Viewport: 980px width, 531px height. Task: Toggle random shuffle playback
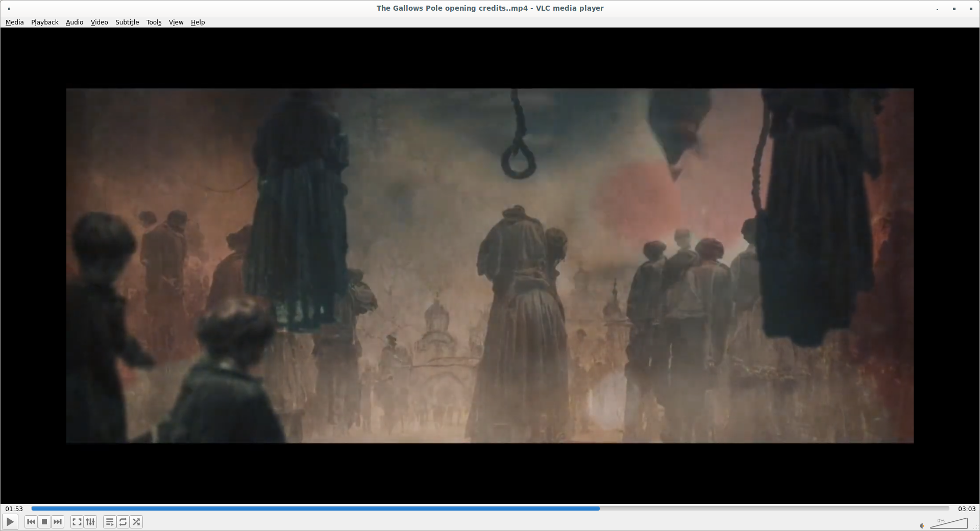[136, 522]
